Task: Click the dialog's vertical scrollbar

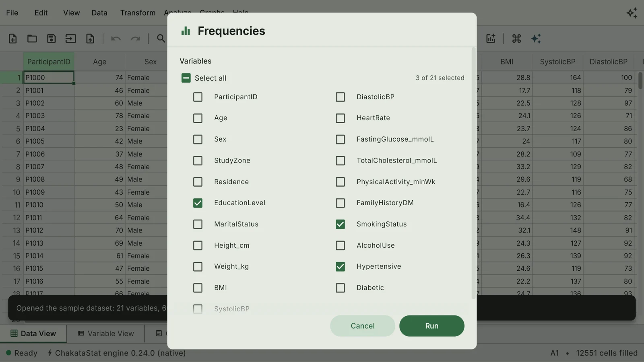Action: pos(473,173)
